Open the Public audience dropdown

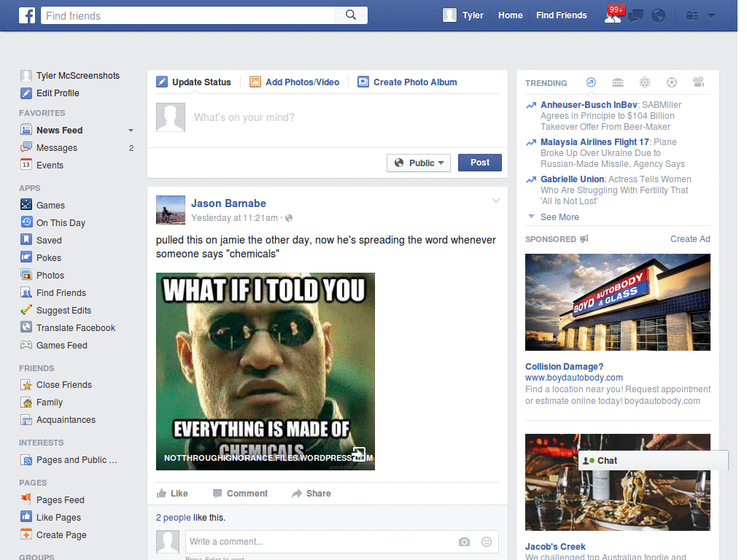coord(419,163)
